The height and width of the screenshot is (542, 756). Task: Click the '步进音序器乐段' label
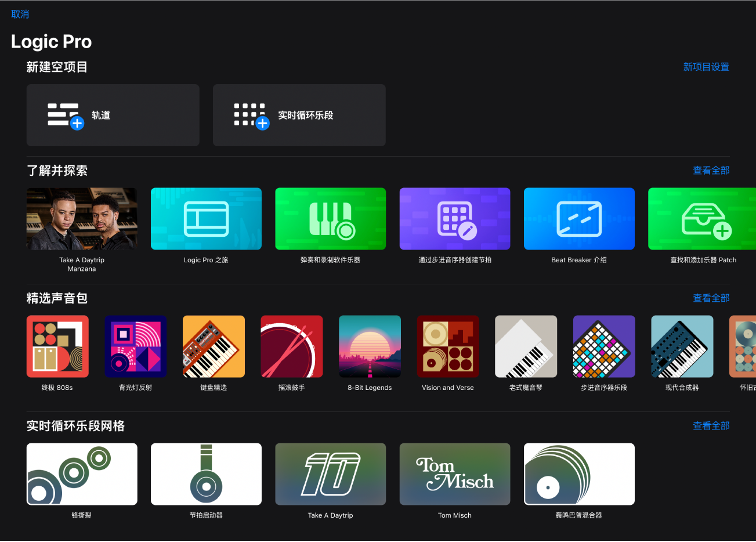604,388
